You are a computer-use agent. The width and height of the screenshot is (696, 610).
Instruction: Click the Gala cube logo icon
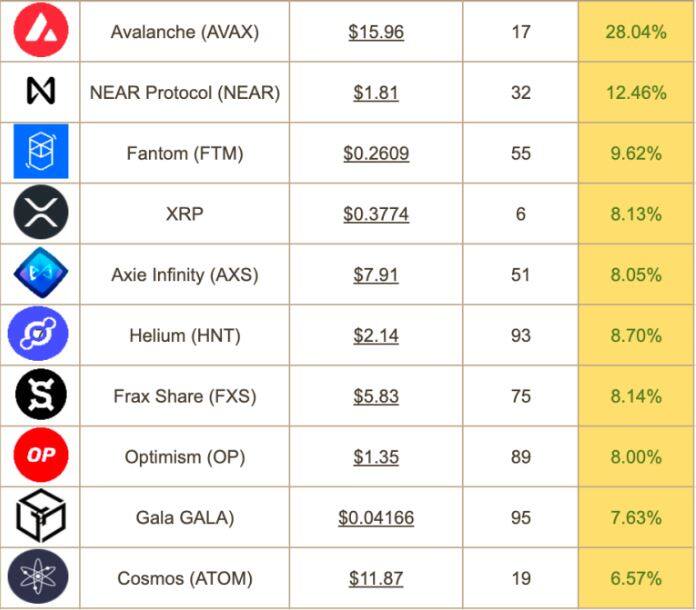tap(41, 515)
